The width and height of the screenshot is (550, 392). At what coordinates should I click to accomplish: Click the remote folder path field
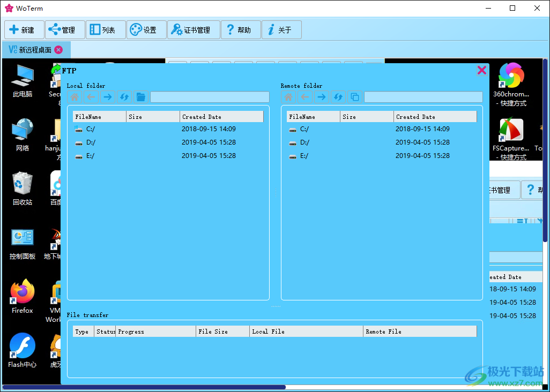point(423,97)
